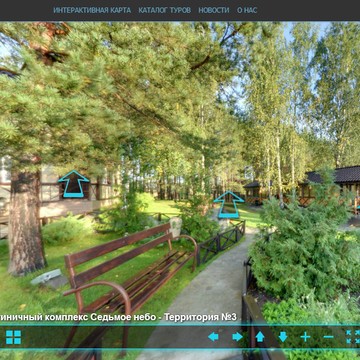Go to the Новости section
360x360 pixels.
click(x=214, y=10)
